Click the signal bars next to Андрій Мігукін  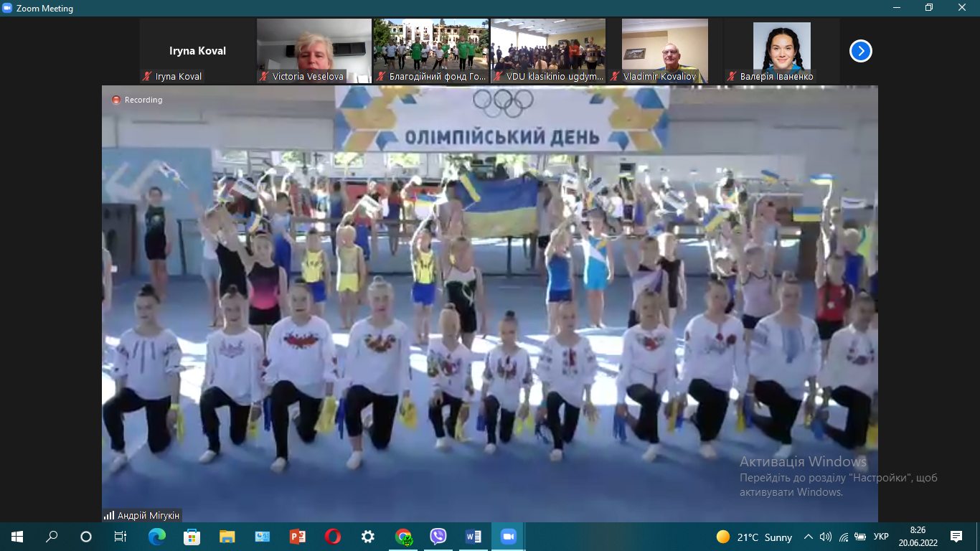click(109, 515)
